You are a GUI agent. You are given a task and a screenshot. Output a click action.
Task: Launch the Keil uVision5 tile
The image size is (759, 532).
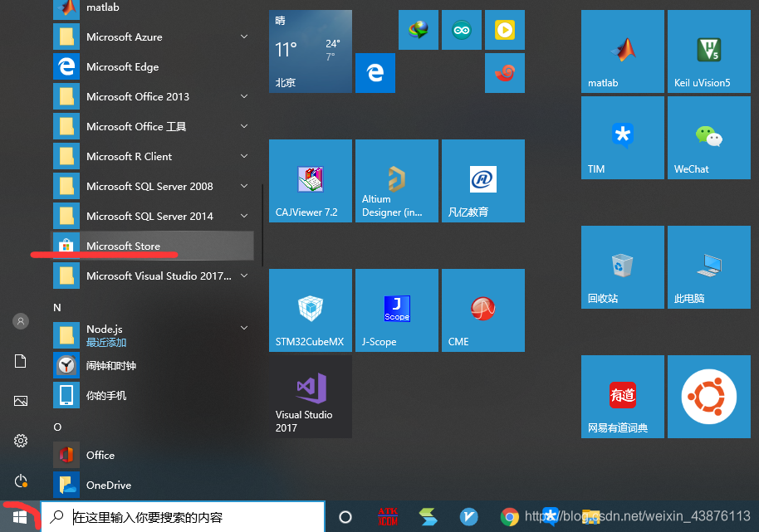coord(708,51)
